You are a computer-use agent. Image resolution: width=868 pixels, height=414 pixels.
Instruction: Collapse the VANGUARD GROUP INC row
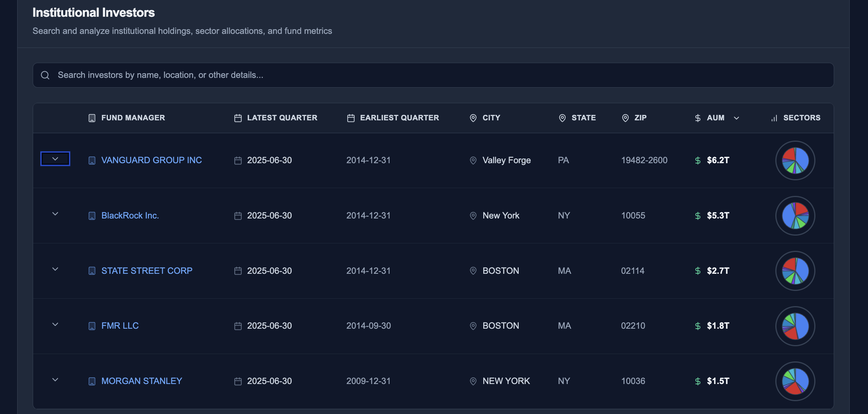point(55,159)
